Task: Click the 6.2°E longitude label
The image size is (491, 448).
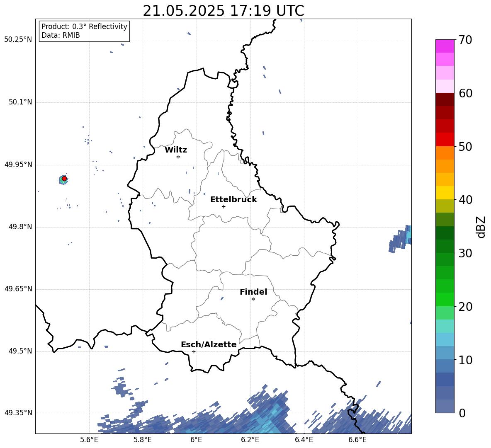Action: (250, 440)
